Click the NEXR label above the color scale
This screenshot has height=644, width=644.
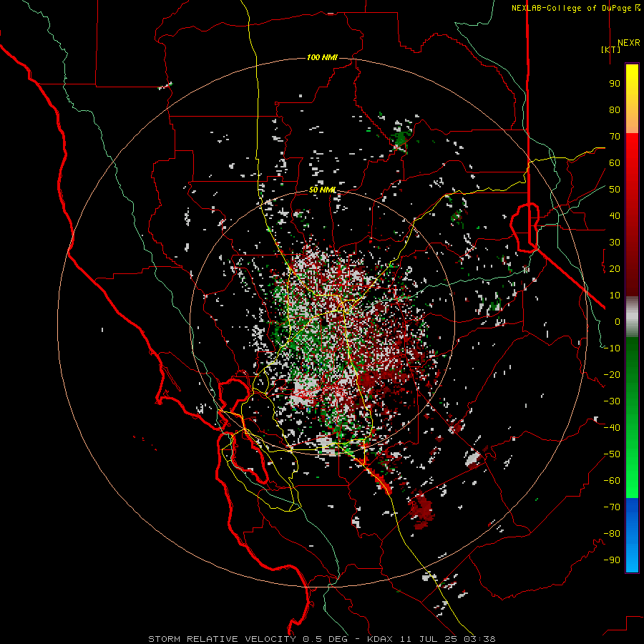pyautogui.click(x=629, y=43)
